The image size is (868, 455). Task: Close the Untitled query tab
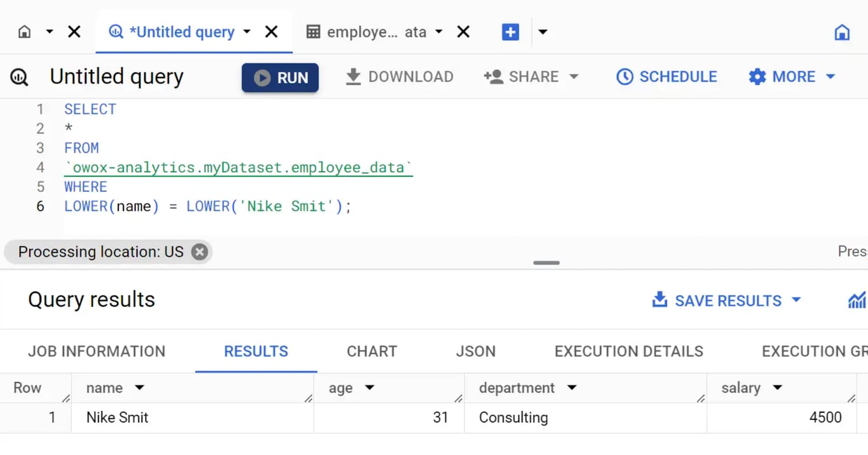271,32
